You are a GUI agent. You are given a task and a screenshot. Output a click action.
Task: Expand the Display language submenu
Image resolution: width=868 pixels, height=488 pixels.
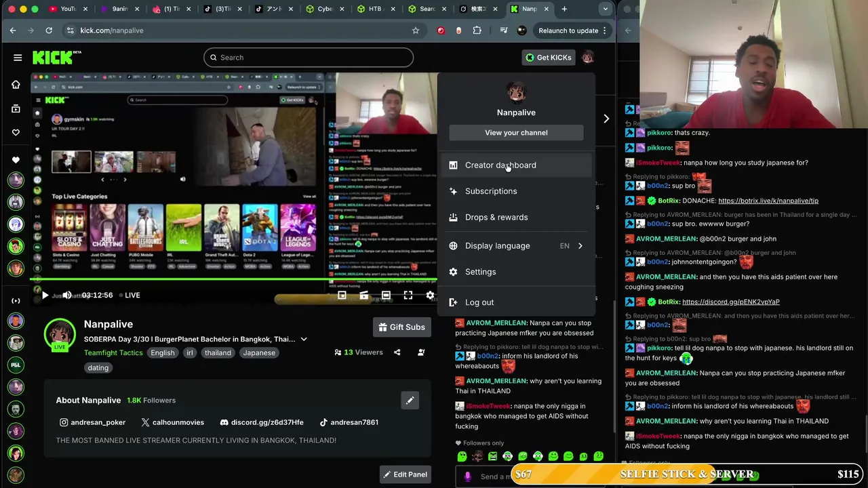516,246
